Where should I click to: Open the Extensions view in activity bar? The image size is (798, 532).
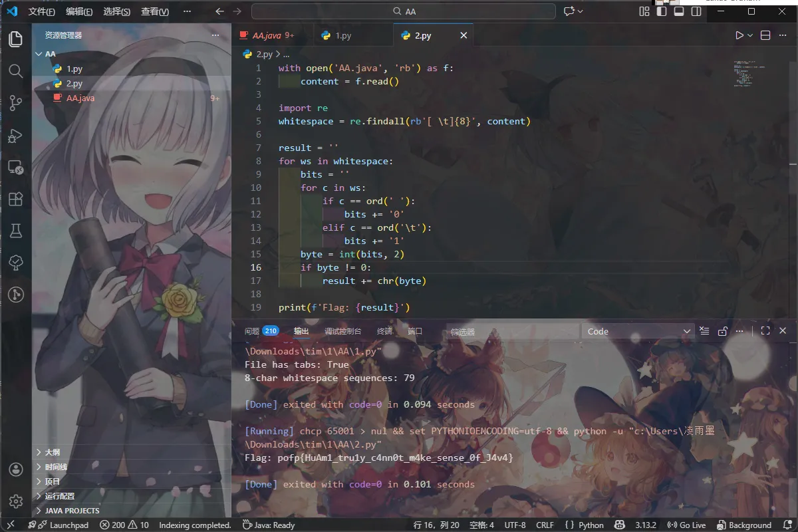click(15, 199)
